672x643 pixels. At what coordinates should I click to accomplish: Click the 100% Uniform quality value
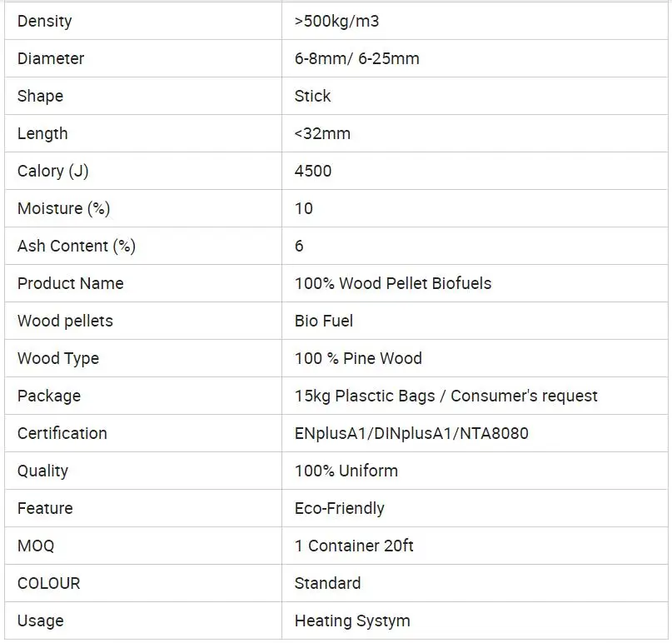[346, 471]
